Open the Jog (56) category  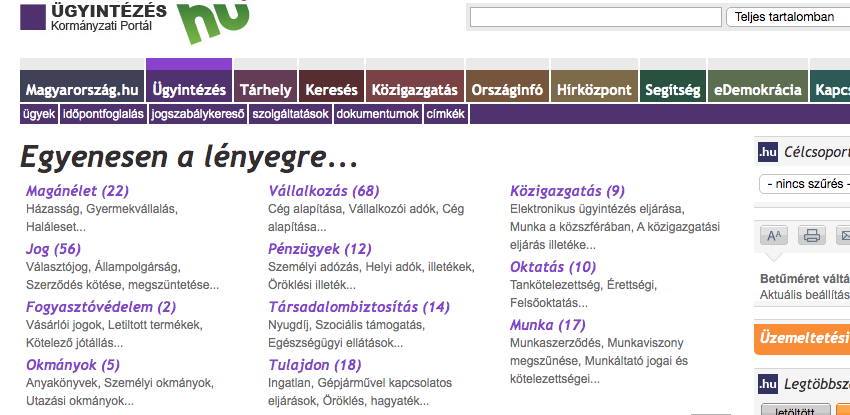53,249
